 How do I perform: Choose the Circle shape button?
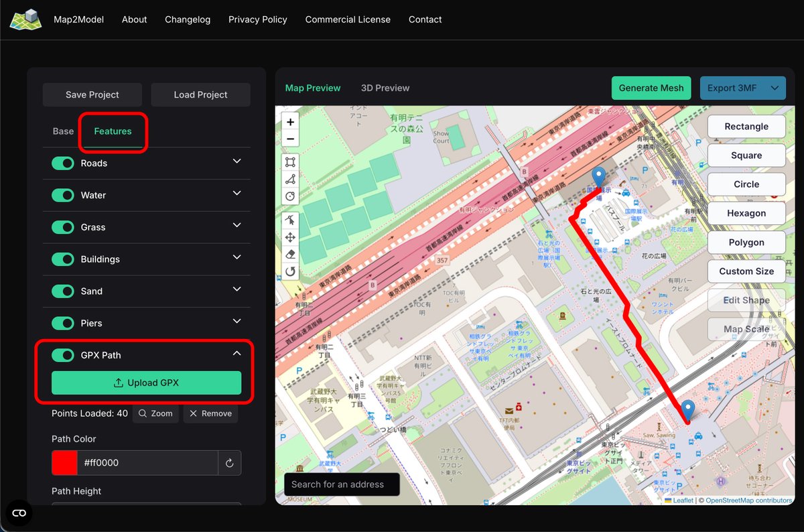point(746,184)
